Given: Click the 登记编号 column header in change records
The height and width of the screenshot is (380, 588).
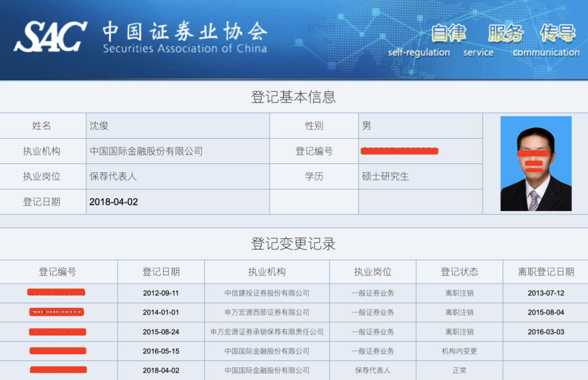Looking at the screenshot, I should click(57, 272).
